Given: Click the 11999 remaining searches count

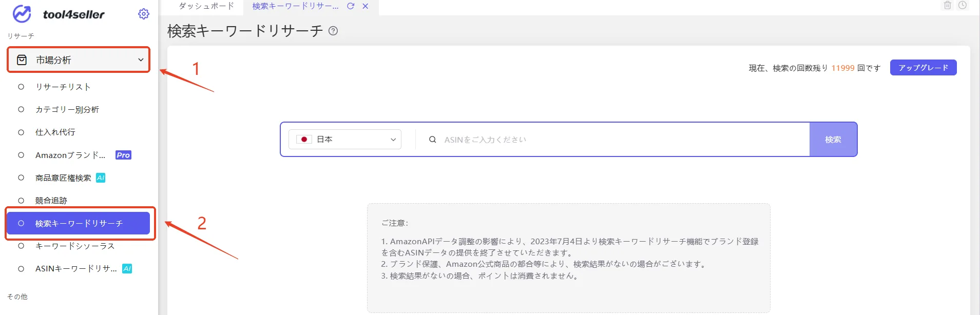Looking at the screenshot, I should (x=843, y=68).
